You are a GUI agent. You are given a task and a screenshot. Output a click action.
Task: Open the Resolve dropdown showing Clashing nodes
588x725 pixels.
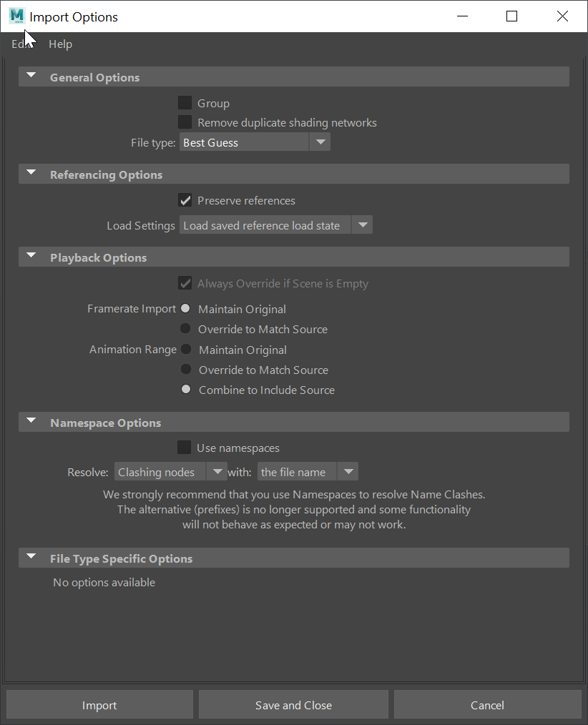(217, 471)
